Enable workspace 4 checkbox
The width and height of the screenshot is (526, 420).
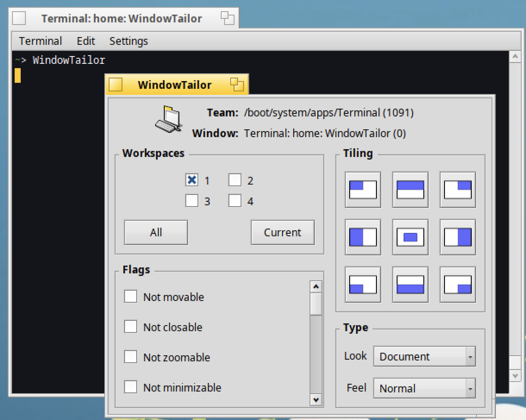[235, 201]
